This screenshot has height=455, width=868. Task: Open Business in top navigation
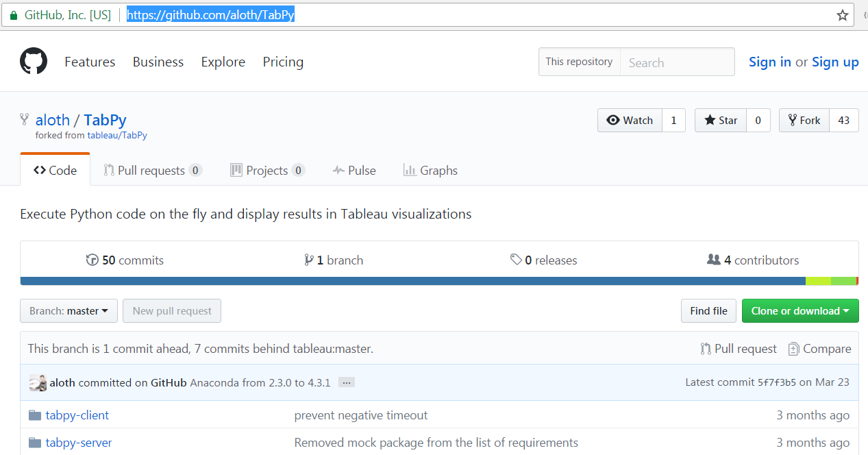click(x=158, y=62)
